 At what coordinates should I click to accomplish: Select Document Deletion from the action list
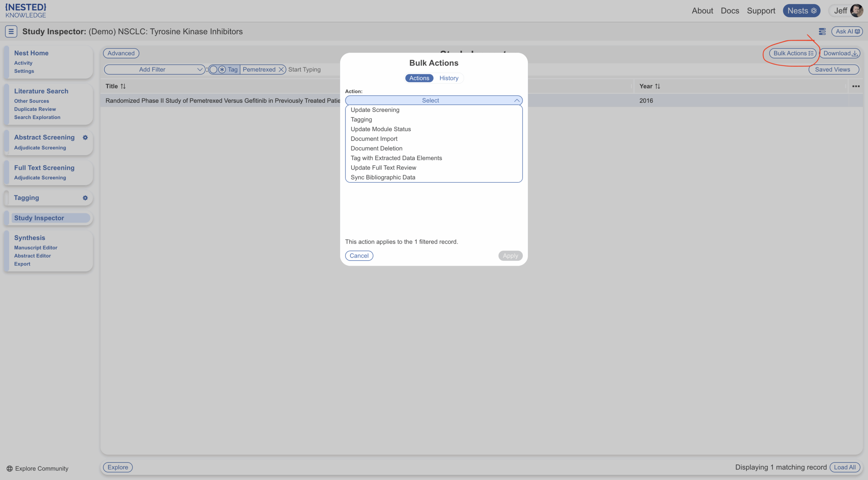point(376,148)
